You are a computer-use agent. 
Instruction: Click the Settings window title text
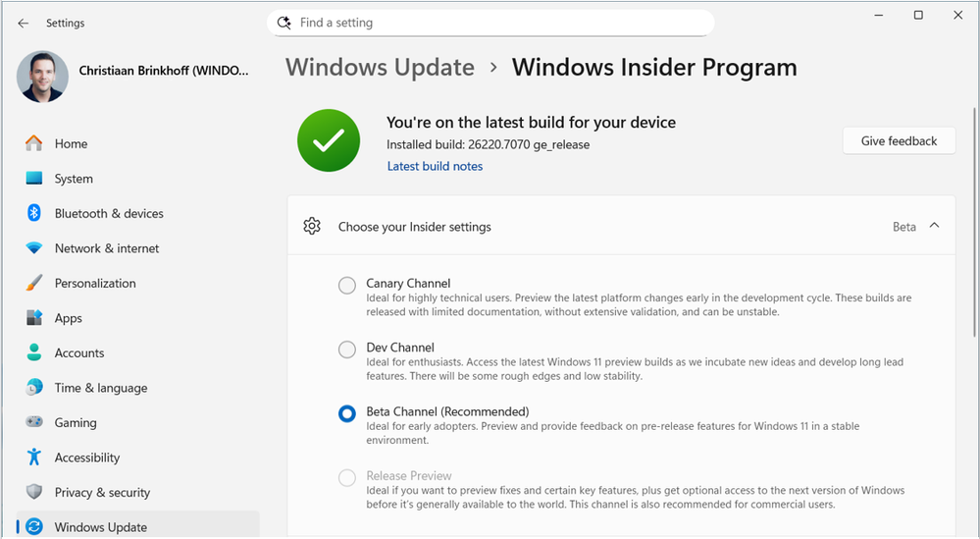click(x=65, y=24)
